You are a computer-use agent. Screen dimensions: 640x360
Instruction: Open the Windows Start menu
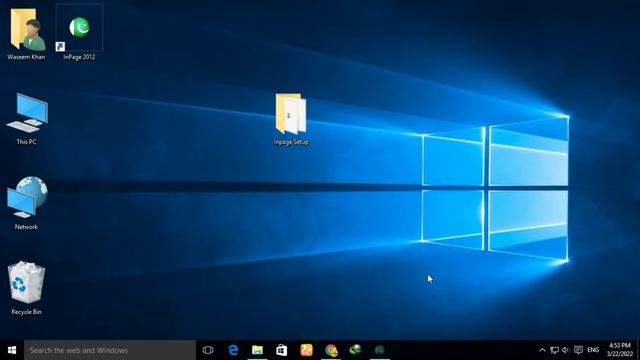coord(12,350)
